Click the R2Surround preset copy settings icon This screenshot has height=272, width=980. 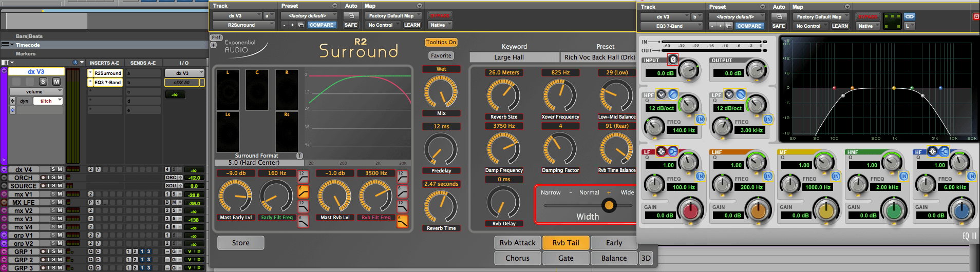click(301, 25)
